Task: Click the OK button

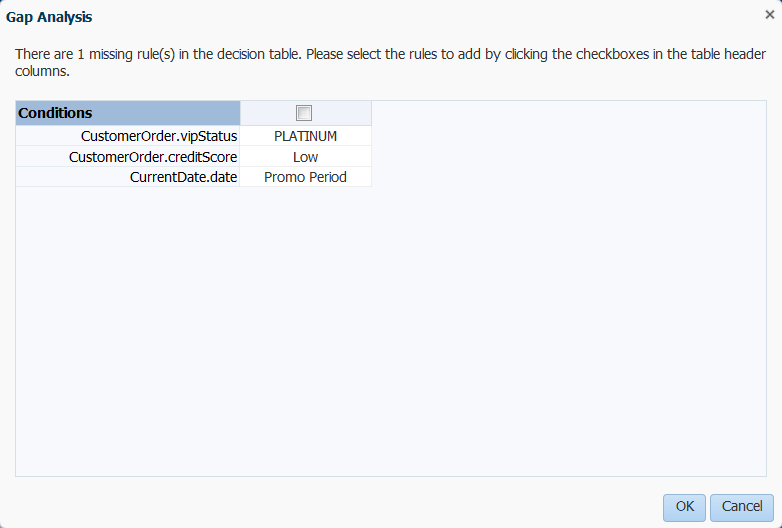Action: 684,507
